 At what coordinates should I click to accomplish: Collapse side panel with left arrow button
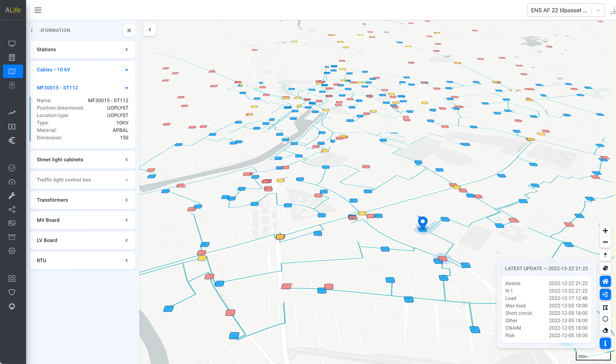click(x=150, y=30)
